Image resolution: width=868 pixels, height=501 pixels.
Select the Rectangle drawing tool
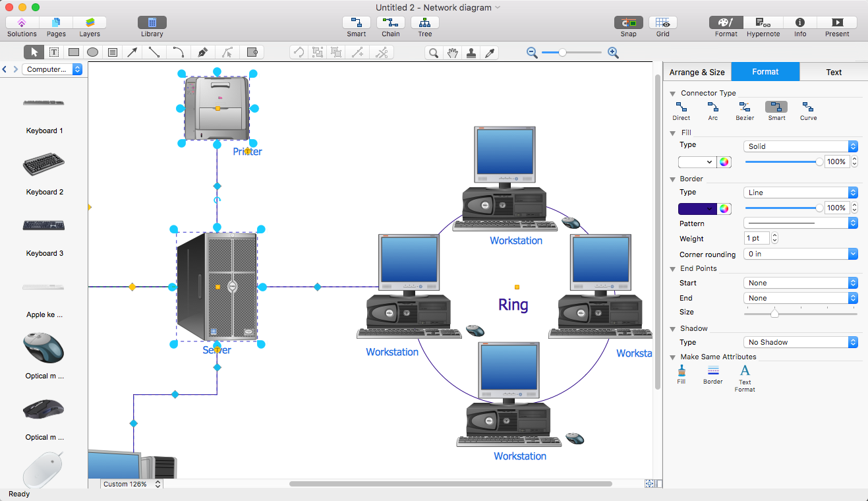74,51
